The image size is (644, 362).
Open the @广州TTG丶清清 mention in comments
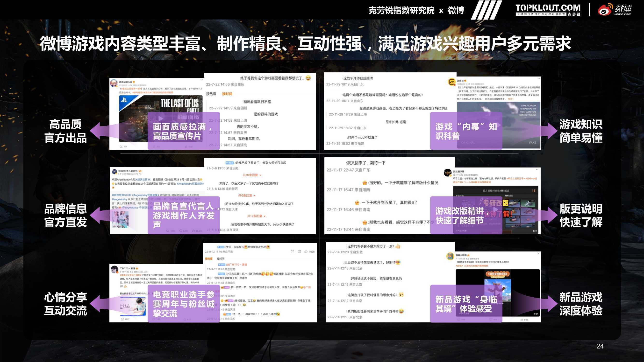tap(236, 265)
